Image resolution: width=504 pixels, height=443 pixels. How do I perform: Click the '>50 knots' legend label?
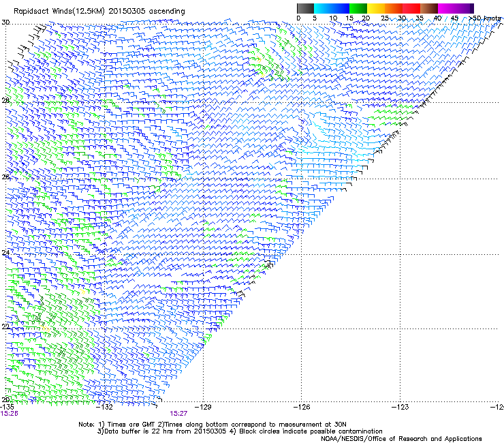(484, 18)
